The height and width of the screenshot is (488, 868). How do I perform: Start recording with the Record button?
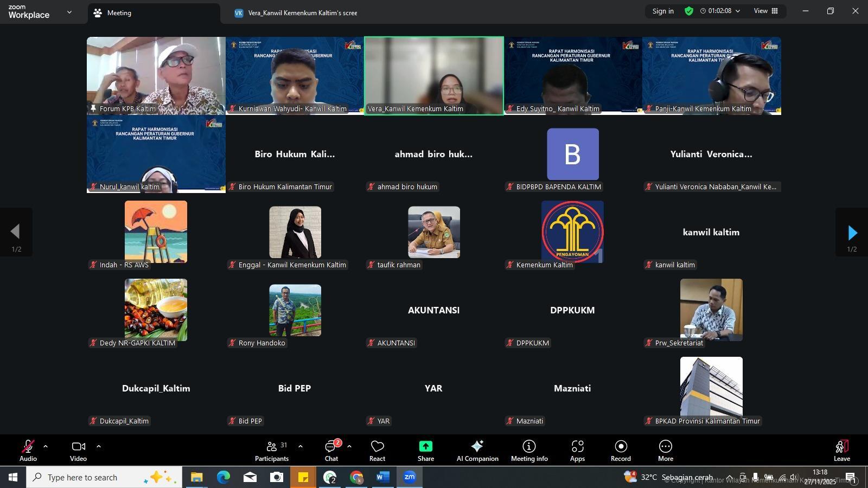(x=621, y=450)
